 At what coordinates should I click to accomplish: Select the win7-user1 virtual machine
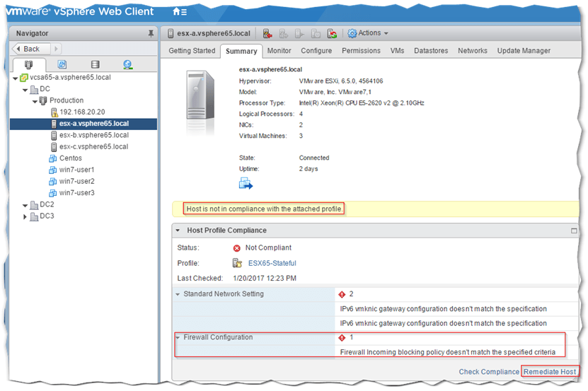point(76,170)
